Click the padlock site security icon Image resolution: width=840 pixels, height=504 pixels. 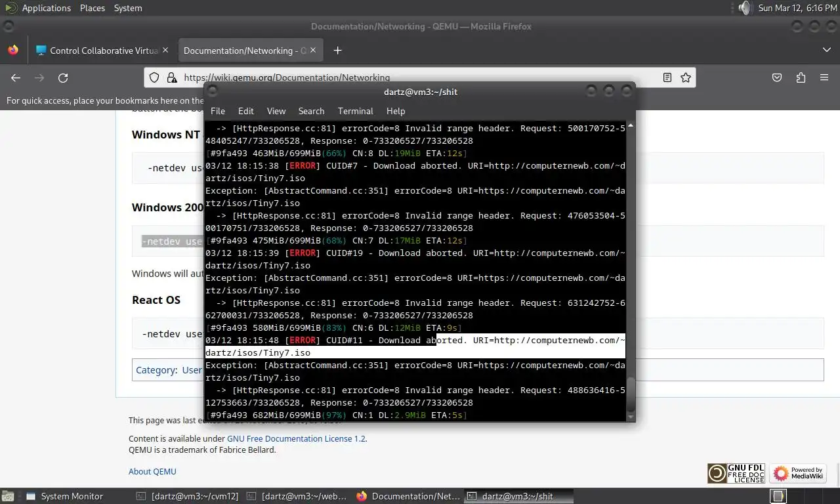click(x=171, y=77)
